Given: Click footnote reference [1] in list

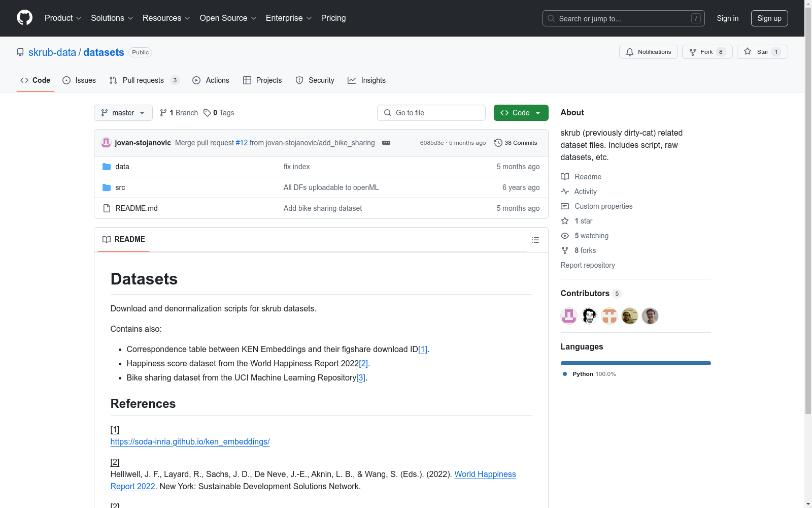Looking at the screenshot, I should [x=423, y=349].
